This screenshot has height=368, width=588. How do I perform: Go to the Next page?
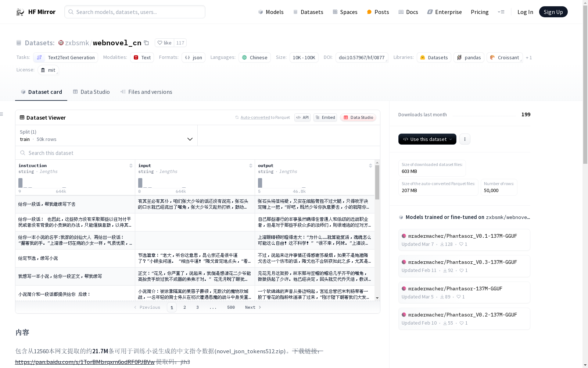pos(253,307)
